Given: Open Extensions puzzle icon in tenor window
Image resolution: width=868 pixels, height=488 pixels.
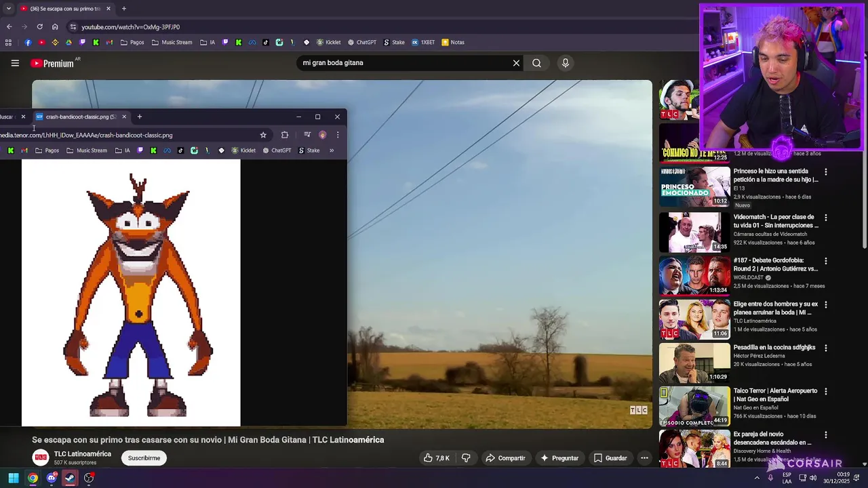Looking at the screenshot, I should coord(285,135).
